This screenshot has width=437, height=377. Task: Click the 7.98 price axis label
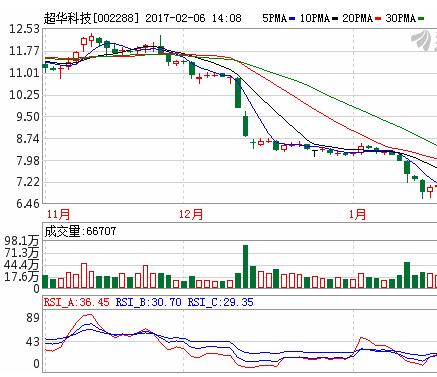click(28, 160)
